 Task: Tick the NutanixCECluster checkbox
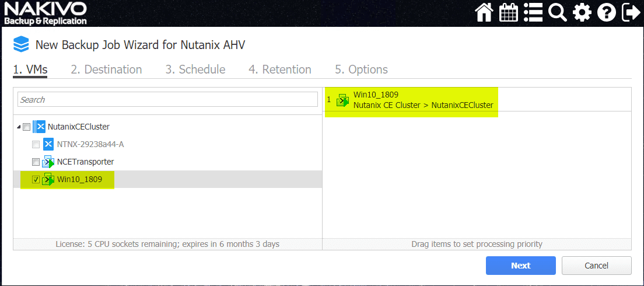[x=26, y=127]
